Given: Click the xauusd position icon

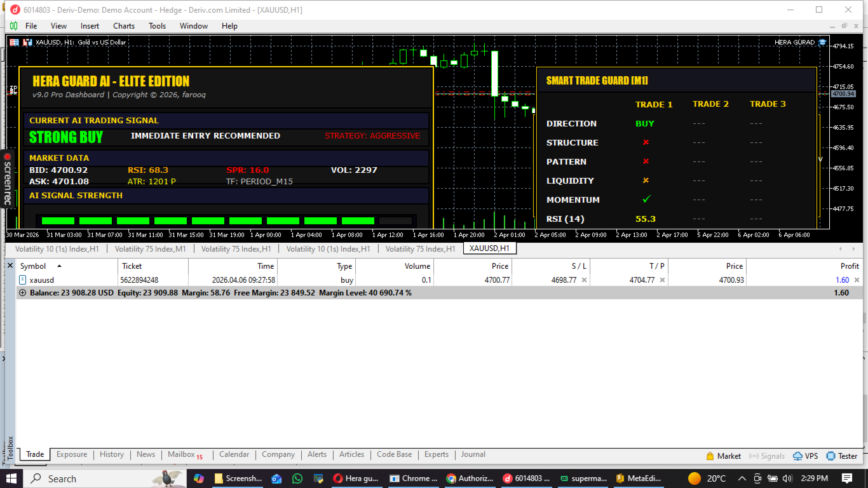Looking at the screenshot, I should (x=22, y=280).
